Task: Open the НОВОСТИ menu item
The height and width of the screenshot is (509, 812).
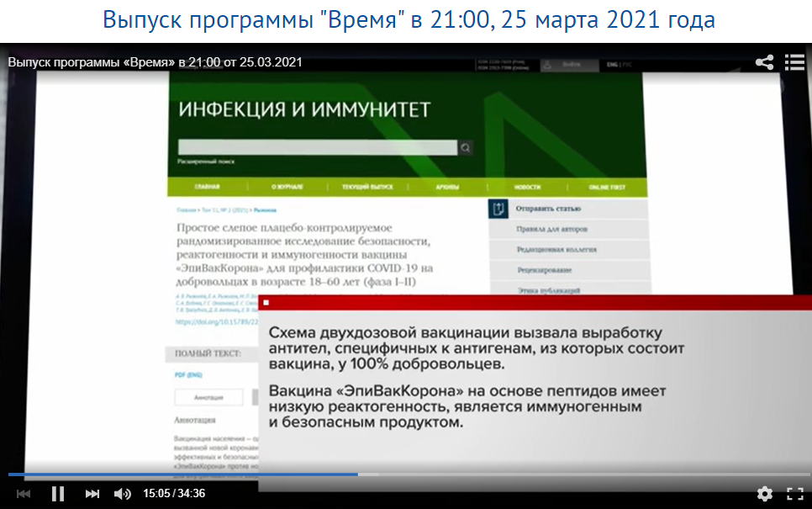Action: [527, 187]
